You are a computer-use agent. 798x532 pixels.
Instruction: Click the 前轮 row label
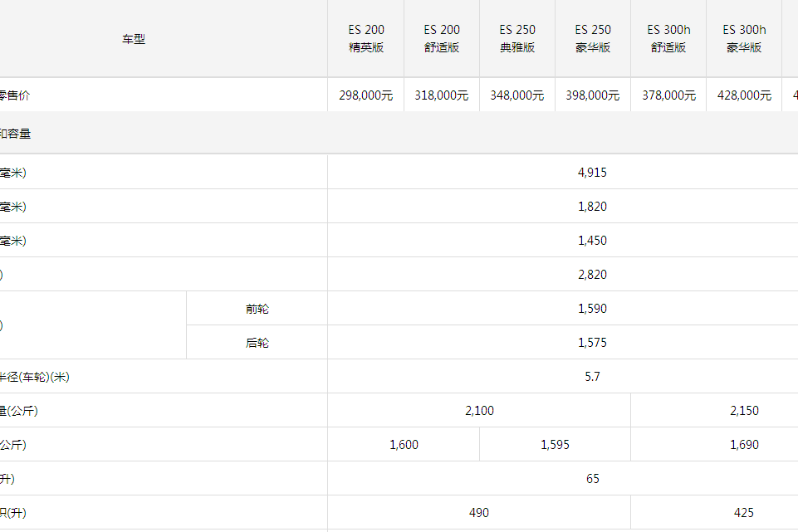tap(257, 309)
